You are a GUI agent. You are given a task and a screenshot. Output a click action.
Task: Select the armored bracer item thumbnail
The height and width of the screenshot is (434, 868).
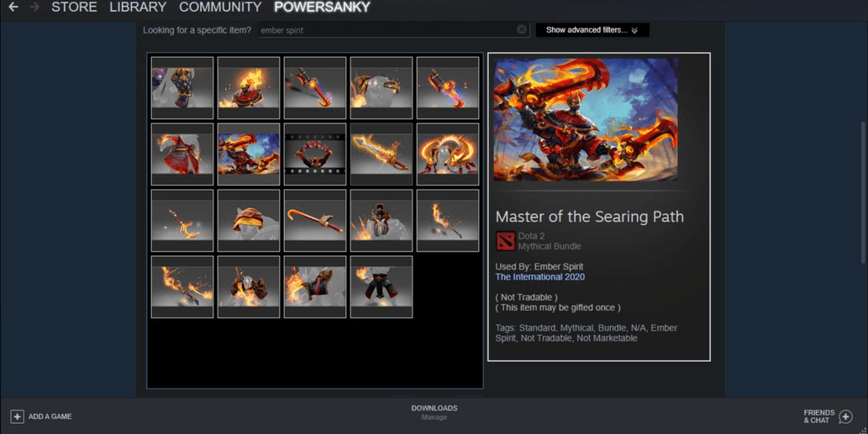pyautogui.click(x=182, y=88)
